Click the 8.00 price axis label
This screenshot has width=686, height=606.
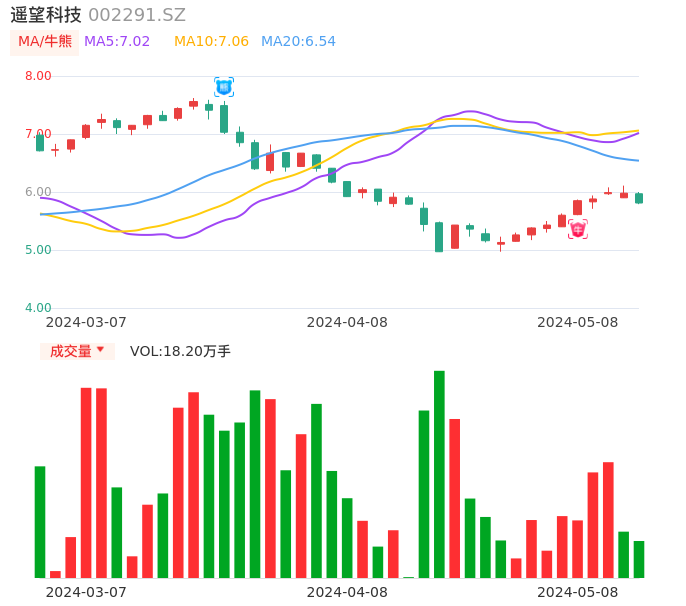38,76
